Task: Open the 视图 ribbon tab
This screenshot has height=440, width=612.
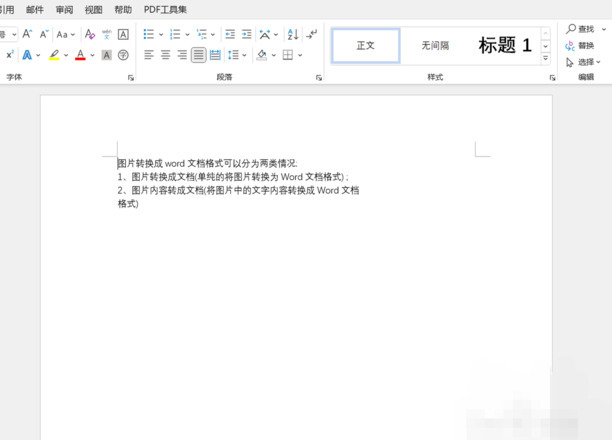Action: 94,9
